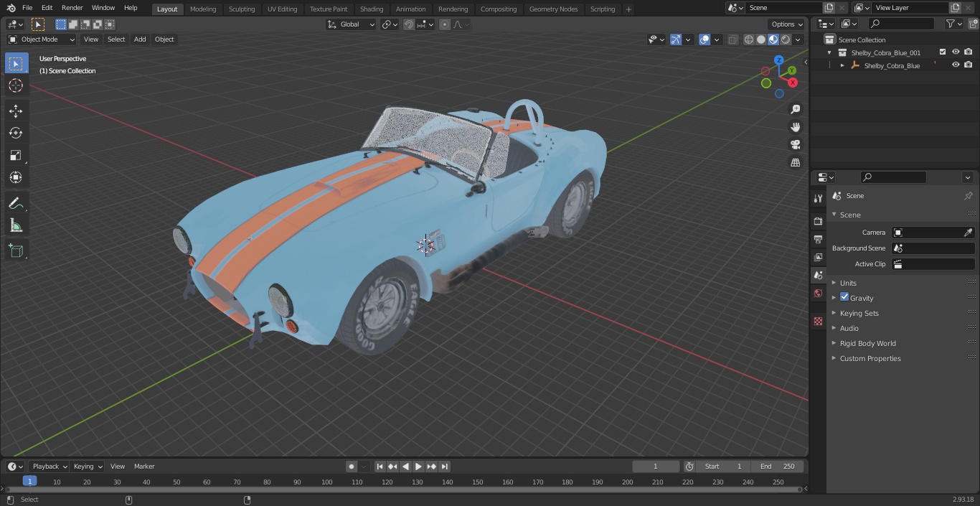Click the blue Z axis gizmo circle

click(x=779, y=60)
